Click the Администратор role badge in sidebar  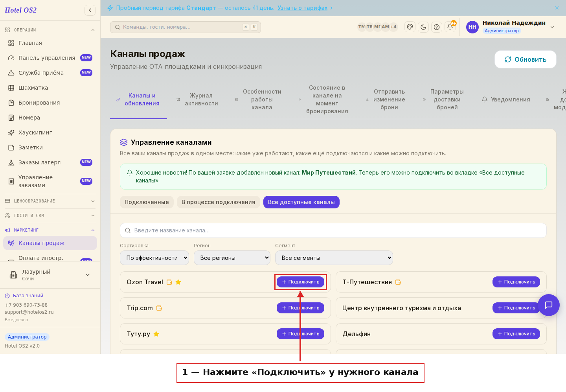pyautogui.click(x=27, y=337)
